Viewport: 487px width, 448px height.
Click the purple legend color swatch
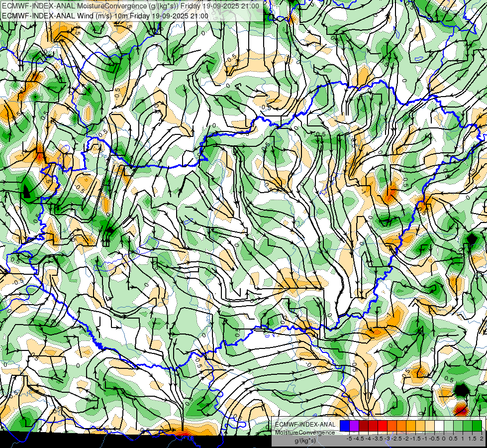[x=354, y=426]
